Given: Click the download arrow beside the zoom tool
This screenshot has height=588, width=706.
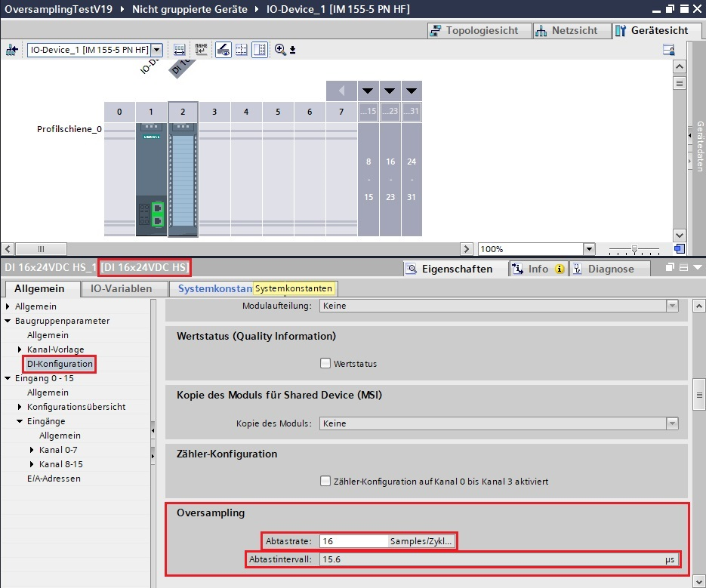Looking at the screenshot, I should (x=293, y=50).
